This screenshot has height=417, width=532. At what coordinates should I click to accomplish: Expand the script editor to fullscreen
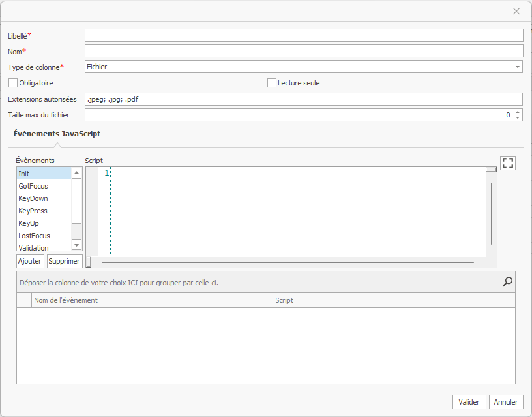(508, 163)
